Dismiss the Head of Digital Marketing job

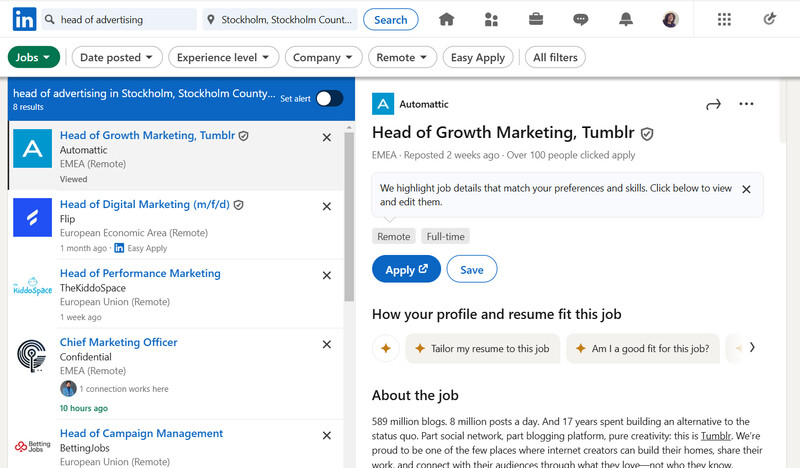pyautogui.click(x=327, y=206)
